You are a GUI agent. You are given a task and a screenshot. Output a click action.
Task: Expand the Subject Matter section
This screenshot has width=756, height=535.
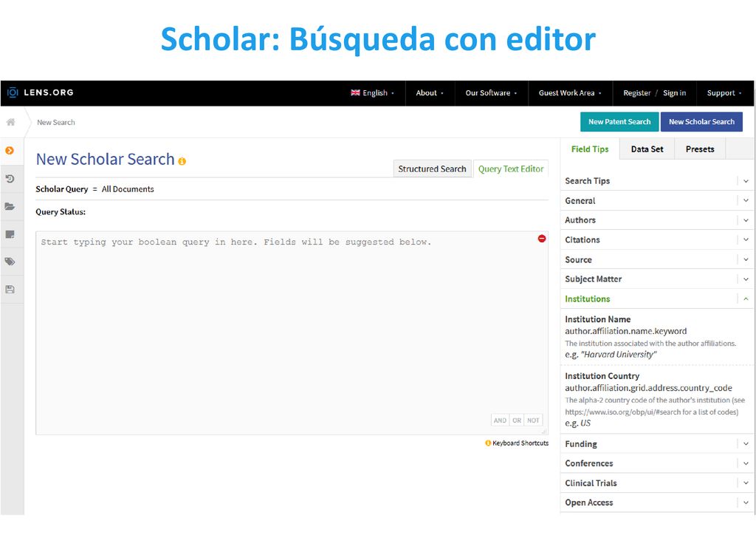pyautogui.click(x=656, y=279)
